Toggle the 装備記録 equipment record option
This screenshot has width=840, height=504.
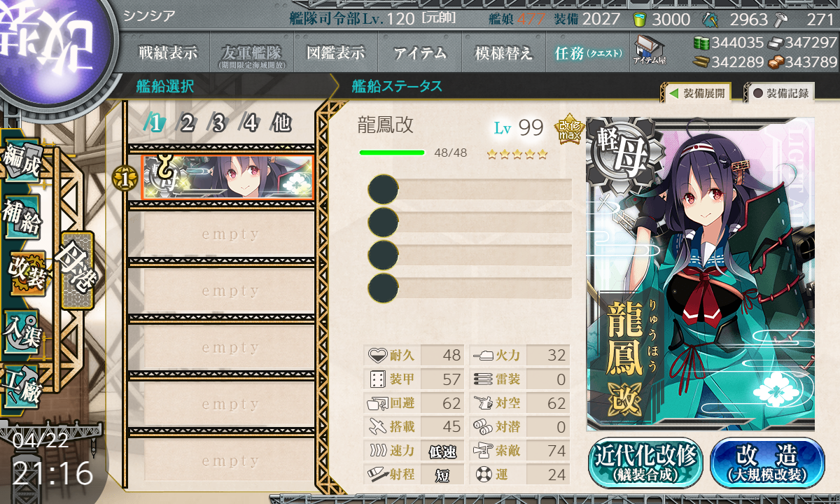(780, 93)
